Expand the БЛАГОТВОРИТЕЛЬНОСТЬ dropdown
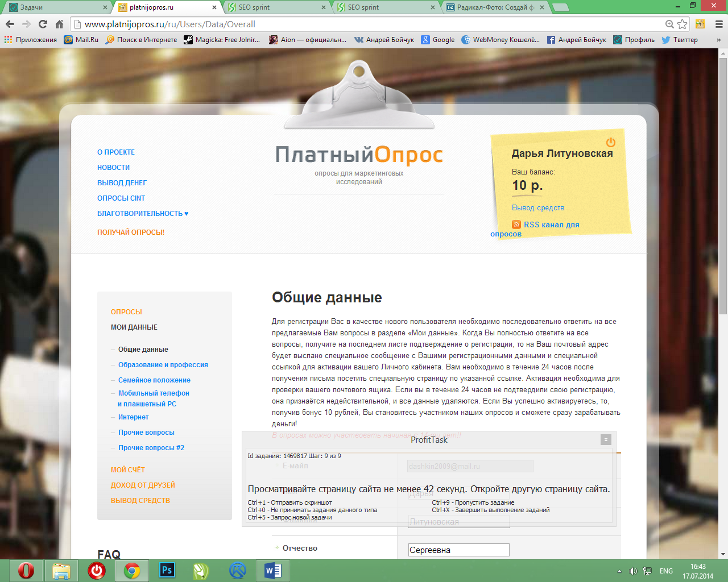 [x=143, y=214]
